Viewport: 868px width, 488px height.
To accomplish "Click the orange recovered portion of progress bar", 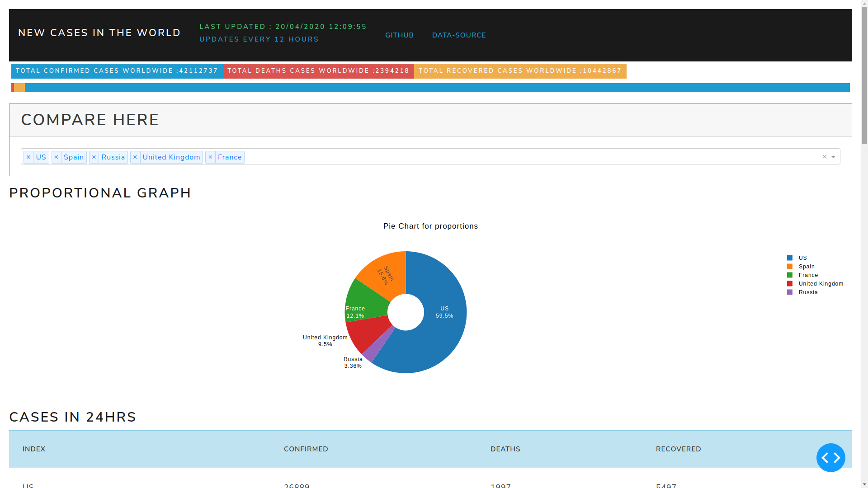I will (19, 88).
